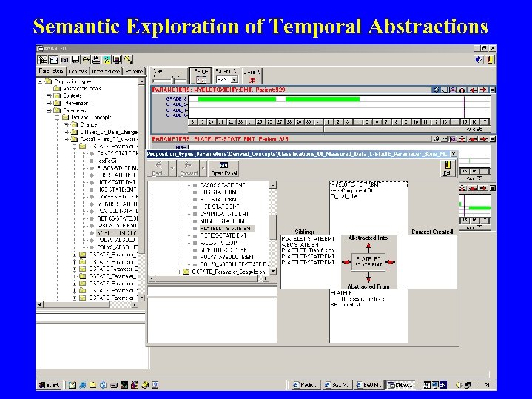Viewport: 532px width, 399px height.
Task: Select PLATELET-STATE item in dialog tree
Action: click(226, 229)
